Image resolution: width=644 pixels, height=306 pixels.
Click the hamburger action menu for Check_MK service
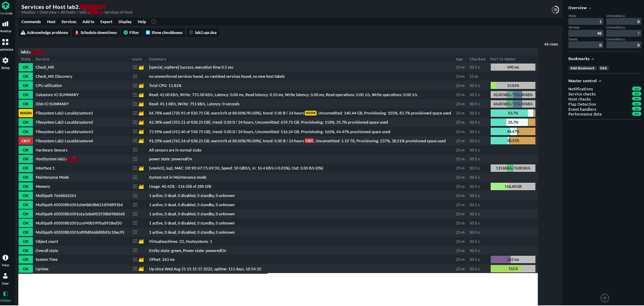[135, 67]
